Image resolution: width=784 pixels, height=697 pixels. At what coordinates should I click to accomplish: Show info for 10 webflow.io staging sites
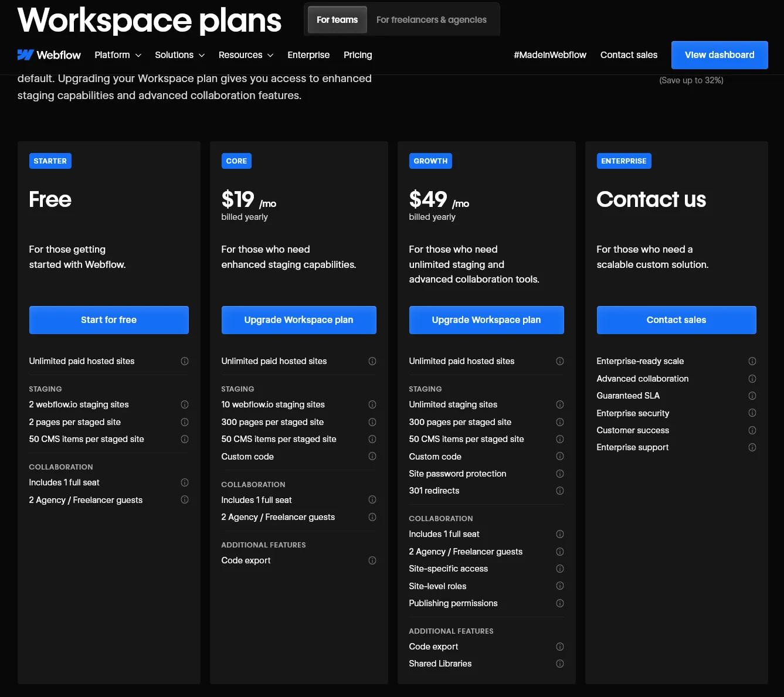pyautogui.click(x=372, y=404)
